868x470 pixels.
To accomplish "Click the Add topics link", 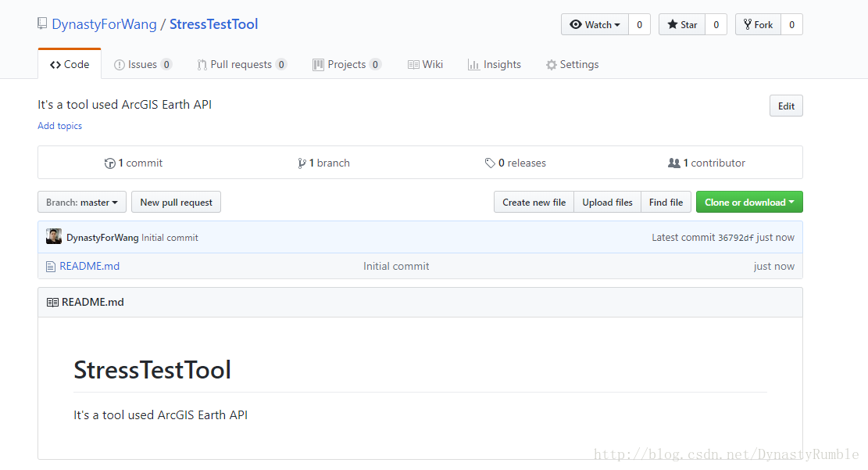I will [60, 126].
